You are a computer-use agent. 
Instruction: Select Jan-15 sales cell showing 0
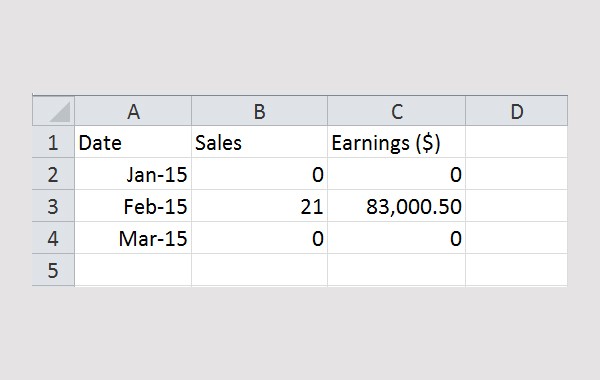point(259,174)
